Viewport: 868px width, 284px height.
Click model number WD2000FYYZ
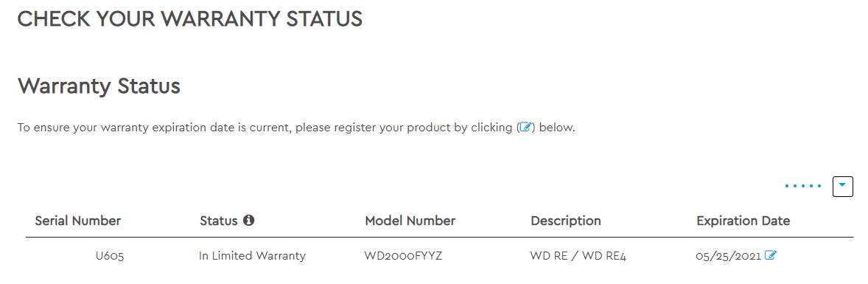click(x=403, y=256)
